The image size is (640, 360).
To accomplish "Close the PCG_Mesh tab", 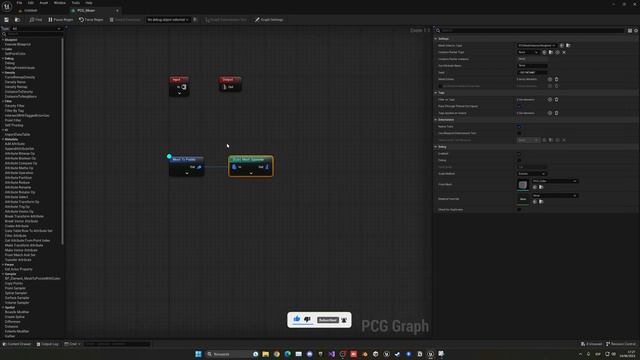I will coord(117,11).
